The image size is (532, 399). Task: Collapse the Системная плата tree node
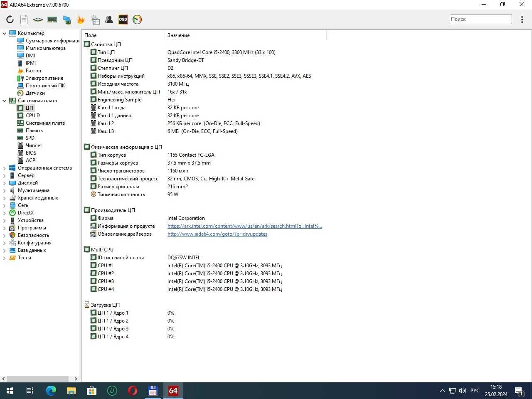click(x=5, y=101)
